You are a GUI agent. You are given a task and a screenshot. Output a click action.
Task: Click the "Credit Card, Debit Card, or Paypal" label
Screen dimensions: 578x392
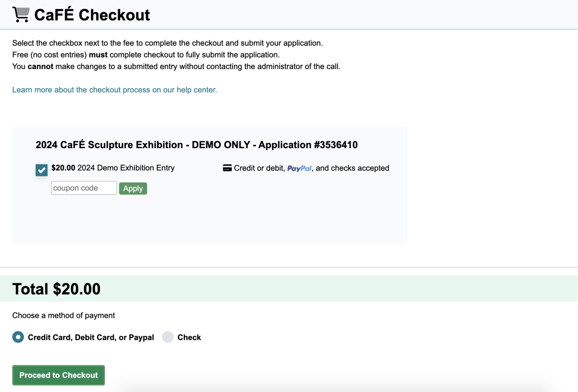(x=91, y=337)
